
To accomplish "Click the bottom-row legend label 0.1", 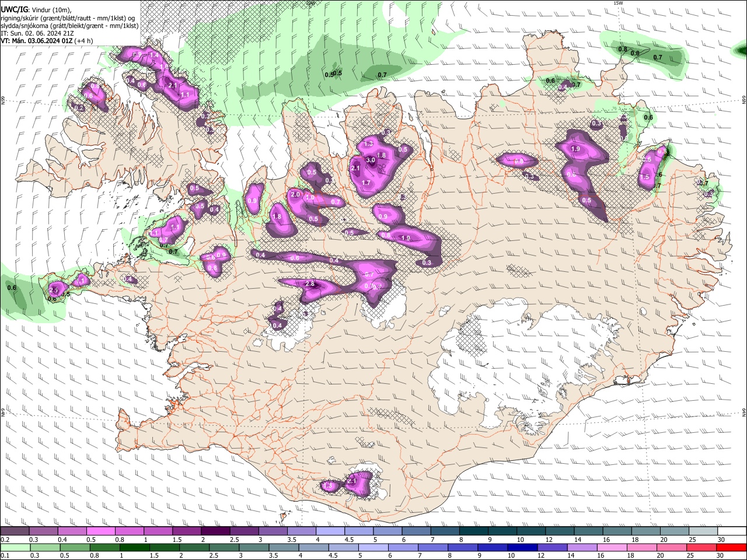I will point(5,555).
